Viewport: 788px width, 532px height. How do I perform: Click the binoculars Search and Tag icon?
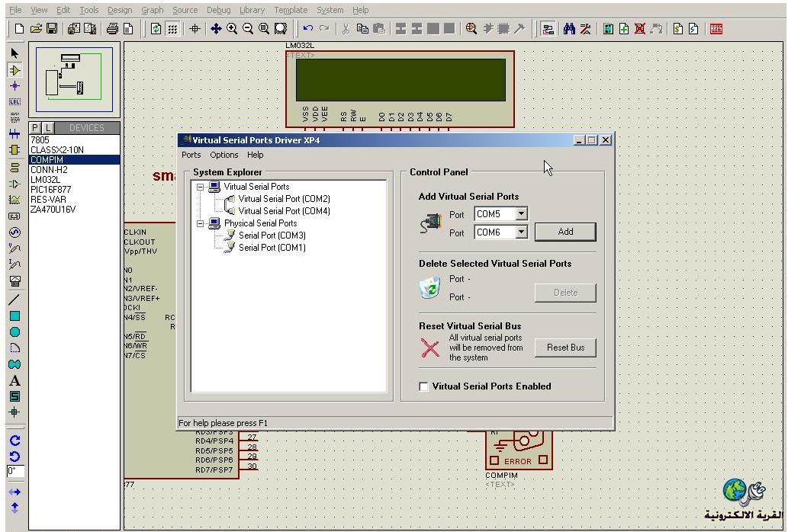tap(569, 29)
